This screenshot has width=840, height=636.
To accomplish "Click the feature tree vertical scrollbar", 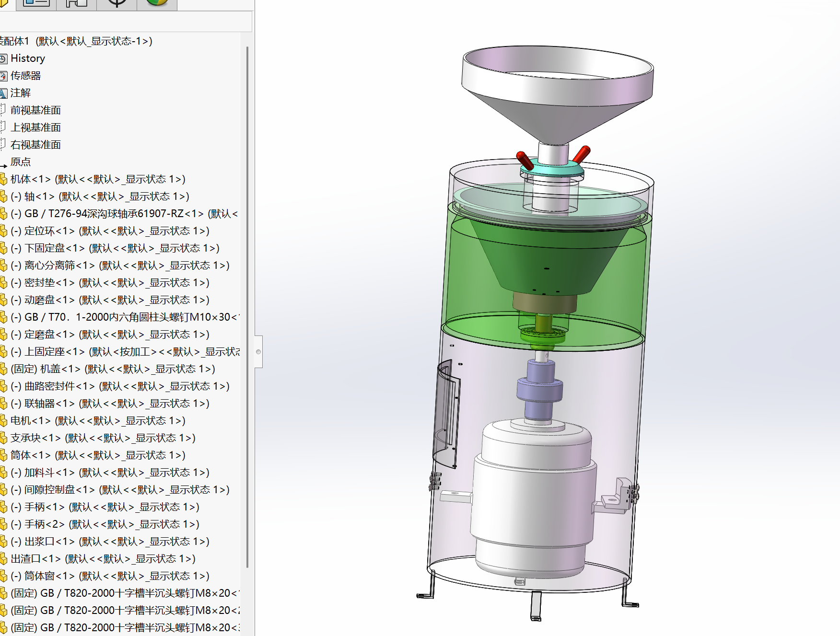I will [247, 307].
